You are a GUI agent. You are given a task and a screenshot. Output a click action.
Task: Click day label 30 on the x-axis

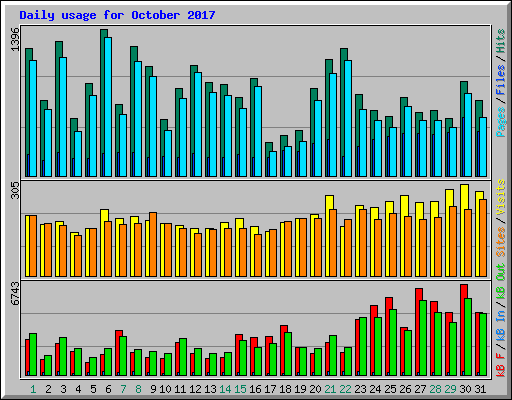465,389
